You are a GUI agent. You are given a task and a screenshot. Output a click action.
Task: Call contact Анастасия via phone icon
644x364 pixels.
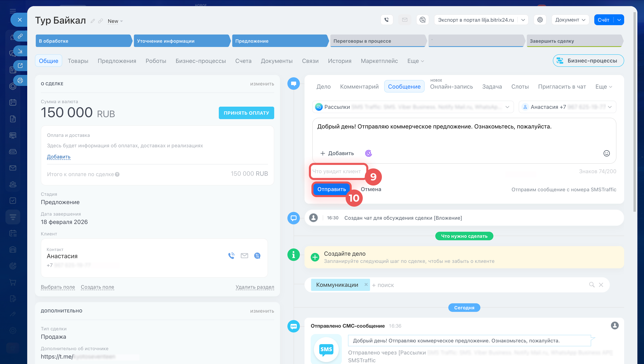[x=231, y=256]
